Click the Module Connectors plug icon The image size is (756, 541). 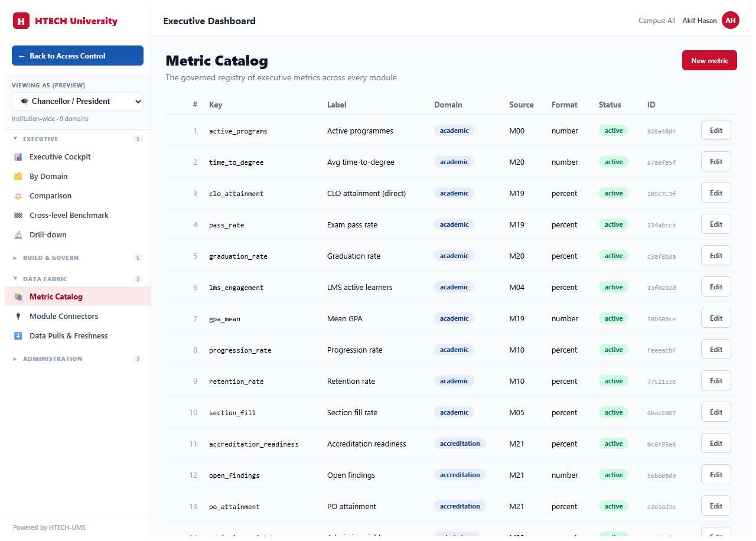[18, 317]
